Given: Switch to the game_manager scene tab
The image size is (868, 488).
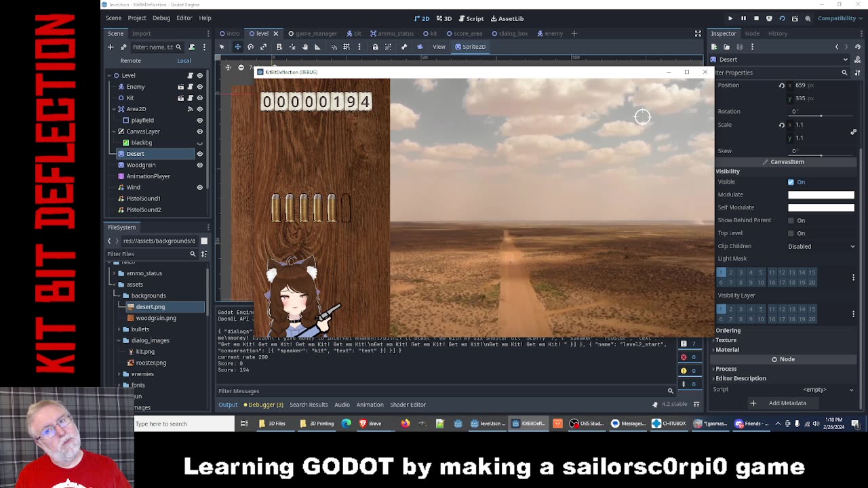Looking at the screenshot, I should coord(313,33).
